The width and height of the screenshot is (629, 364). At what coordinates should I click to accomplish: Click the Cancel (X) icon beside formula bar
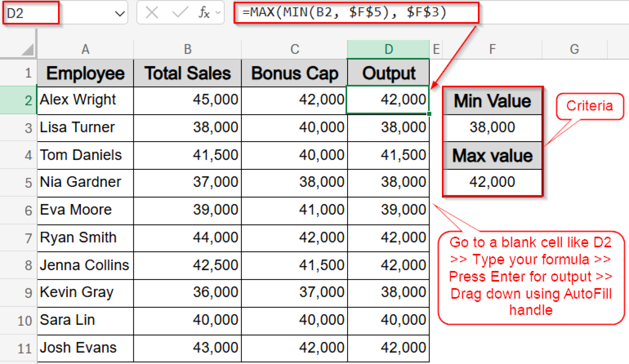[x=151, y=12]
